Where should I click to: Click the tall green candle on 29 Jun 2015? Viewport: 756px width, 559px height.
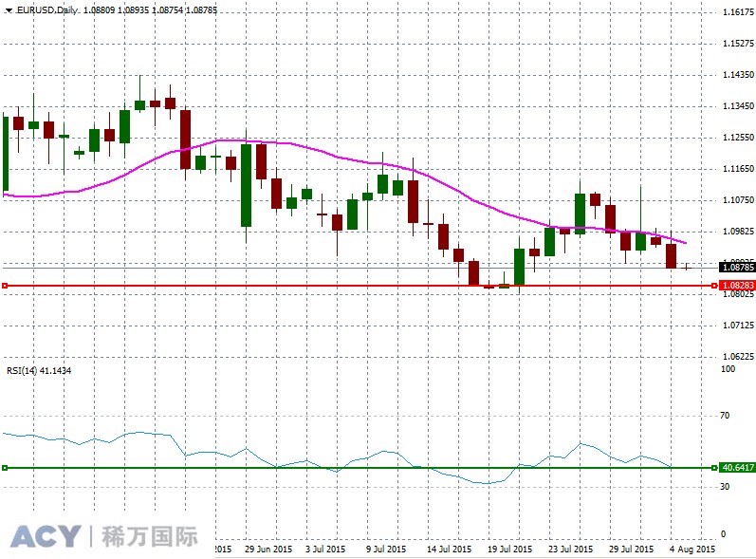point(246,185)
